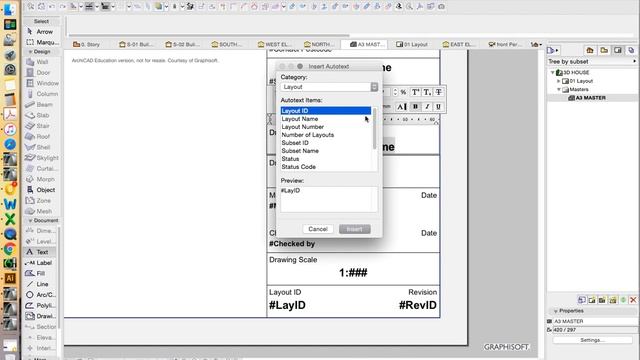The height and width of the screenshot is (360, 640).
Task: Open the Tree by subset menu arrow
Action: [x=634, y=61]
